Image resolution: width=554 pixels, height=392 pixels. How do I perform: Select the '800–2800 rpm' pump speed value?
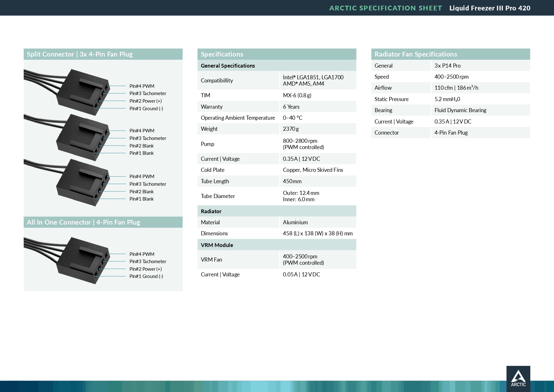pyautogui.click(x=300, y=141)
